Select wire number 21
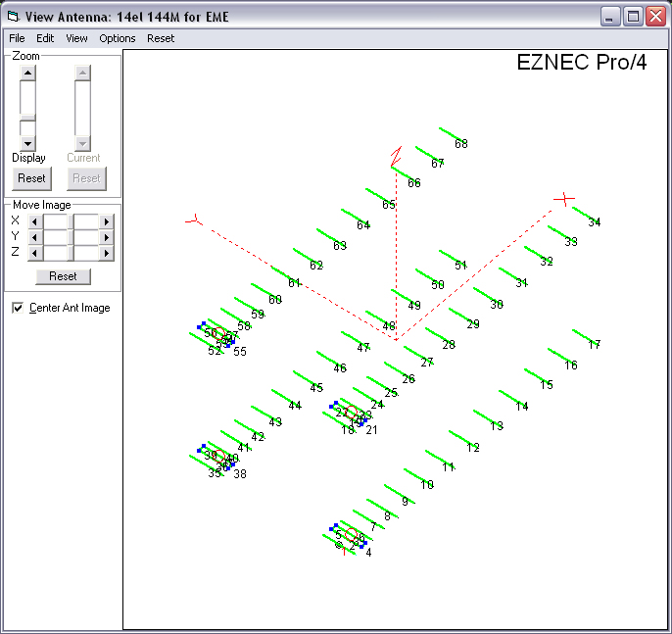The height and width of the screenshot is (634, 672). point(371,430)
